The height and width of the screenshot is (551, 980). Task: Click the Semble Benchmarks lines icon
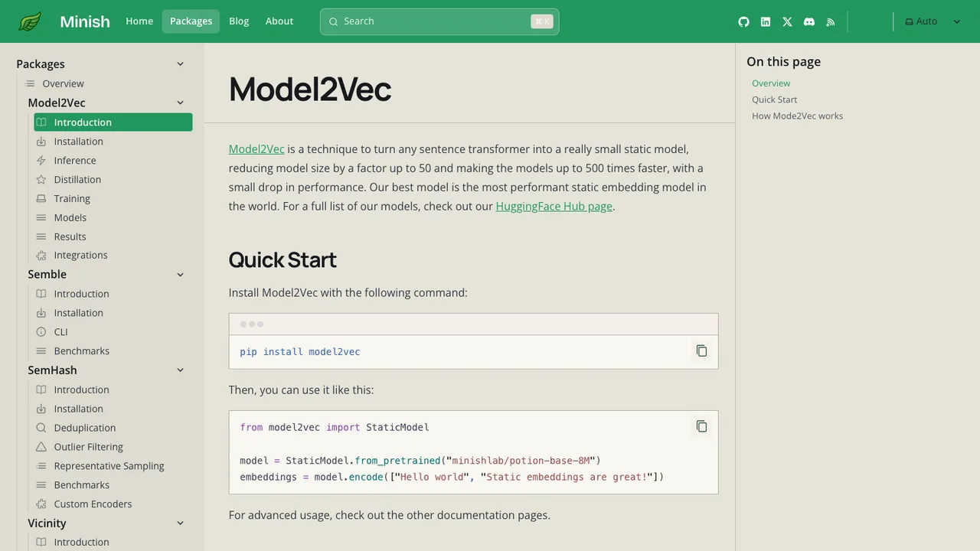click(x=41, y=350)
